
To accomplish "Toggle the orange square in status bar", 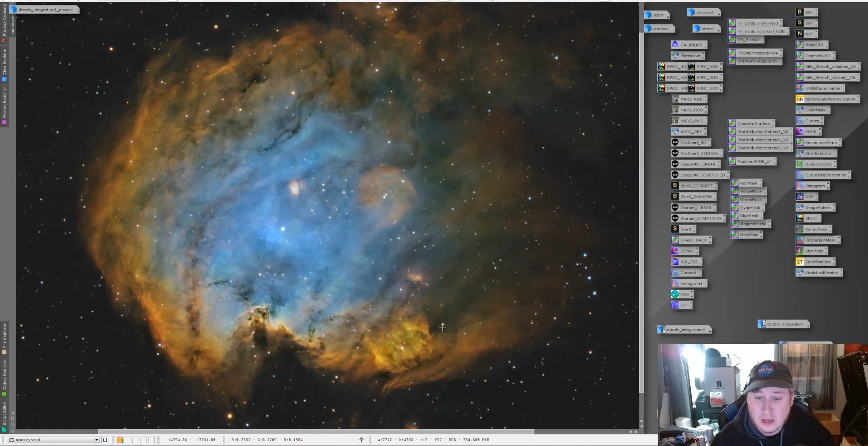I will coord(120,440).
